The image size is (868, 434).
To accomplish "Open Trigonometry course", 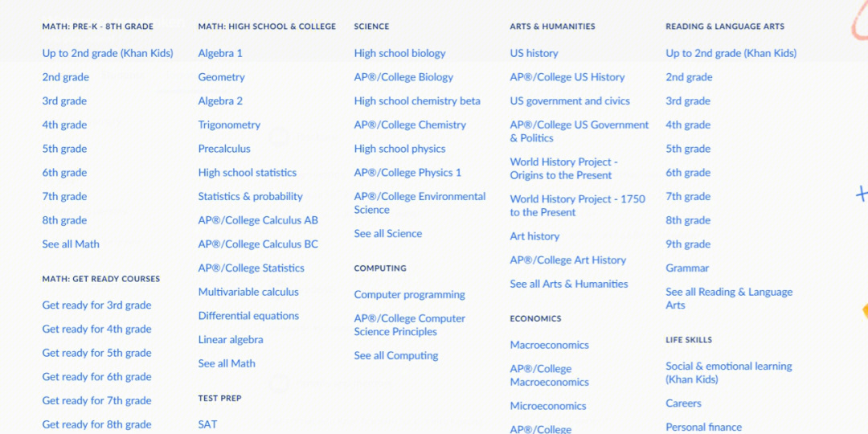I will (229, 125).
